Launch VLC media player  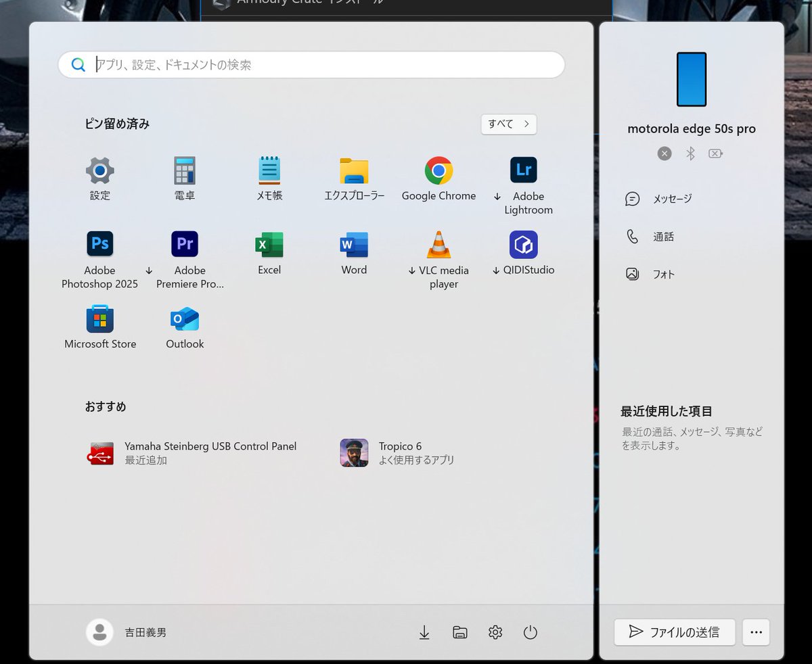438,260
